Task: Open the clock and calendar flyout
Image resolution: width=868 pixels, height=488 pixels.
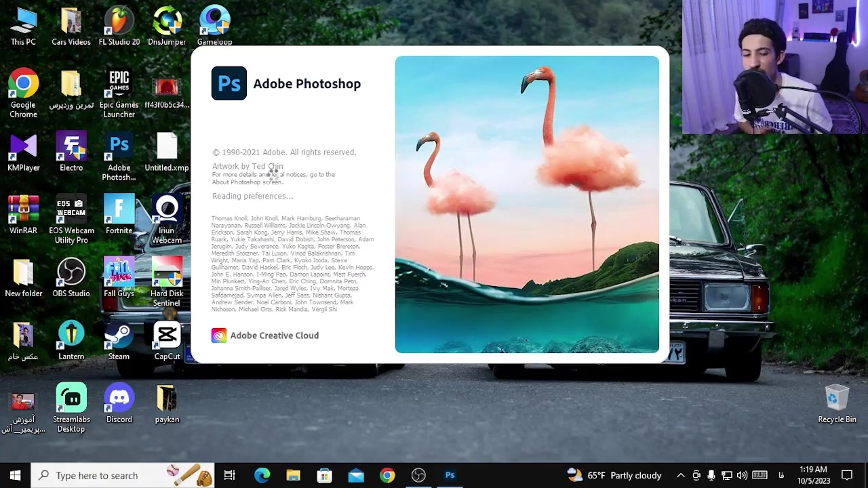Action: point(813,475)
